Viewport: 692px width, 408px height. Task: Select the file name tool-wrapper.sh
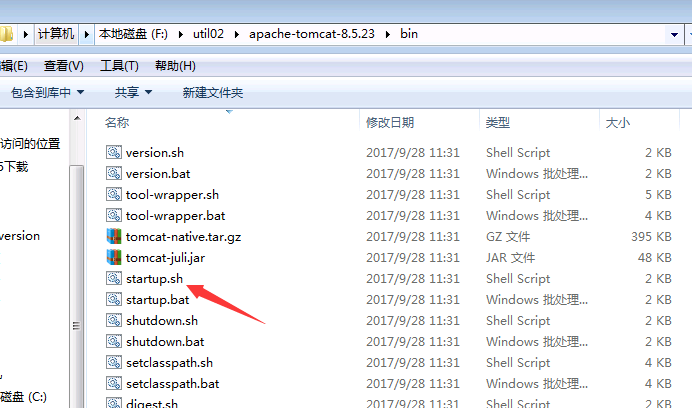[172, 194]
